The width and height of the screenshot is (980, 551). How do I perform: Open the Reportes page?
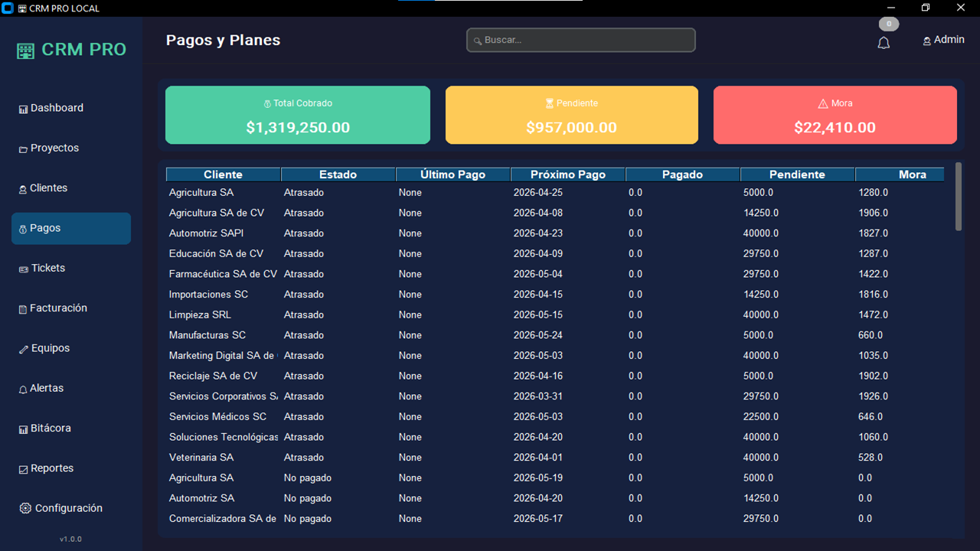pos(52,468)
